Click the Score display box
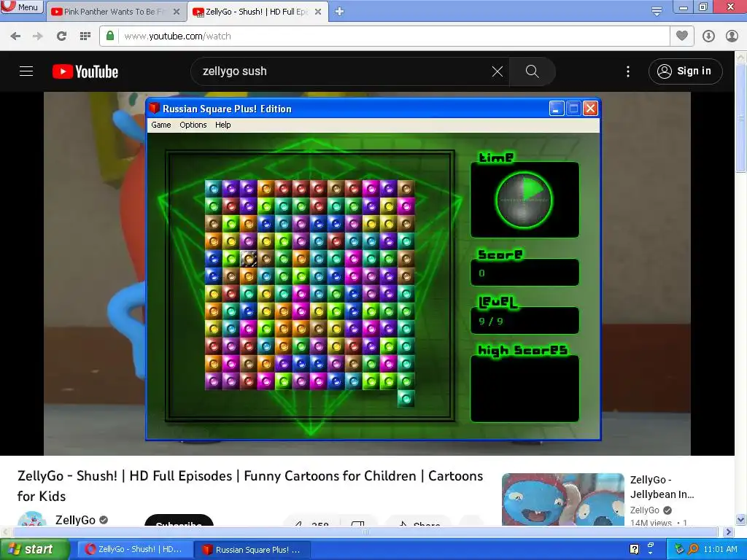Image resolution: width=747 pixels, height=560 pixels. 525,273
